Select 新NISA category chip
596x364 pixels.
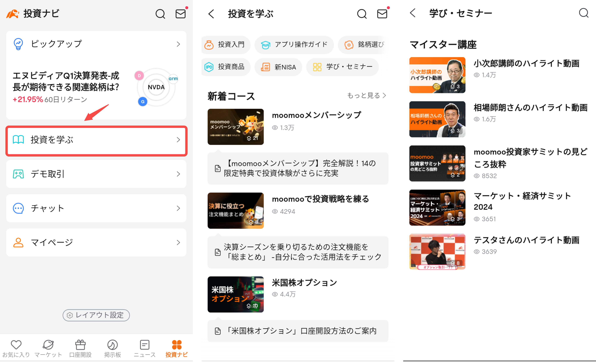pos(278,67)
